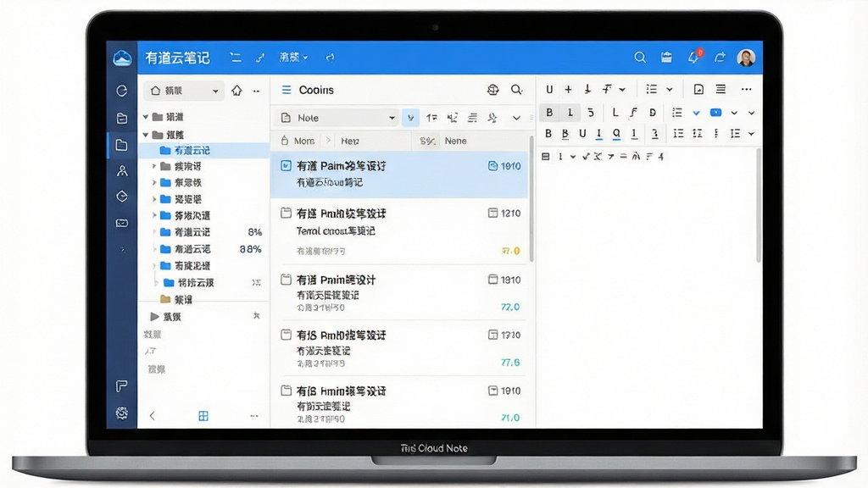The height and width of the screenshot is (488, 868).
Task: Open the header dropdown next to pencil icon
Action: (293, 57)
